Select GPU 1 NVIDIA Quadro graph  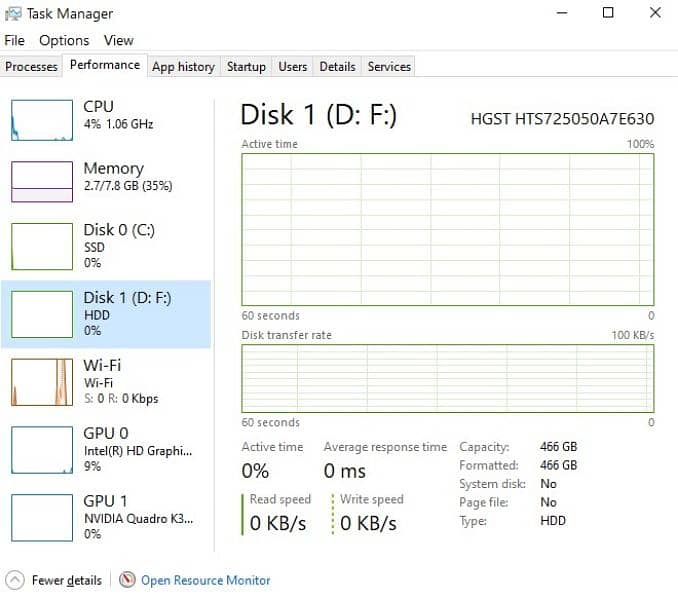point(41,517)
